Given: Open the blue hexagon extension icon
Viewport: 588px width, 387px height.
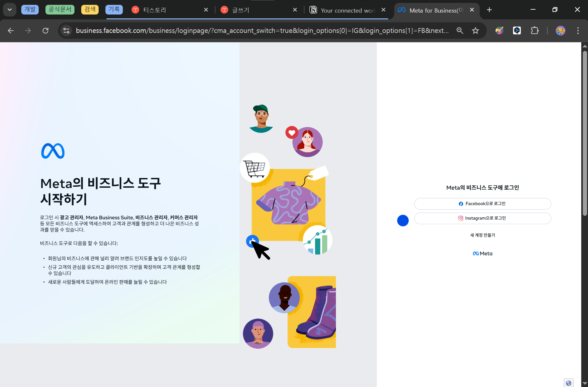Looking at the screenshot, I should (x=517, y=31).
